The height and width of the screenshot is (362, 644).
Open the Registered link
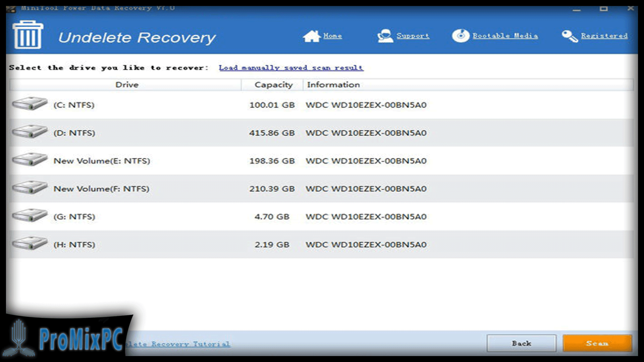click(604, 36)
